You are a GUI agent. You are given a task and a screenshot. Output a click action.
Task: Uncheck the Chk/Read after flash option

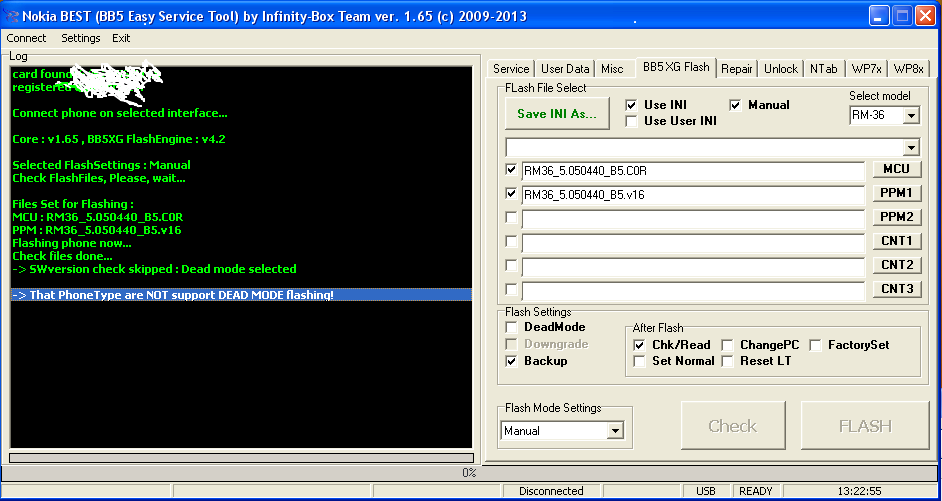[x=640, y=345]
